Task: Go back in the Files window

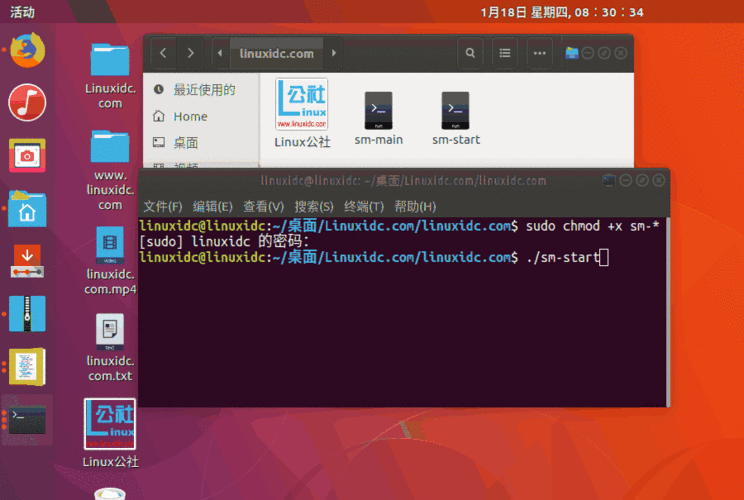Action: click(163, 53)
